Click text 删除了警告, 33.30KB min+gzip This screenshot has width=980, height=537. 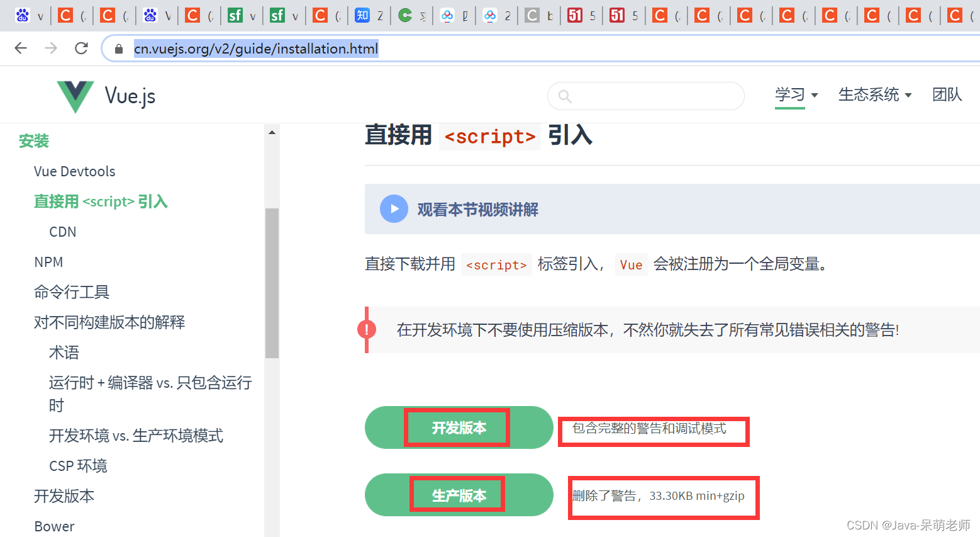[658, 496]
